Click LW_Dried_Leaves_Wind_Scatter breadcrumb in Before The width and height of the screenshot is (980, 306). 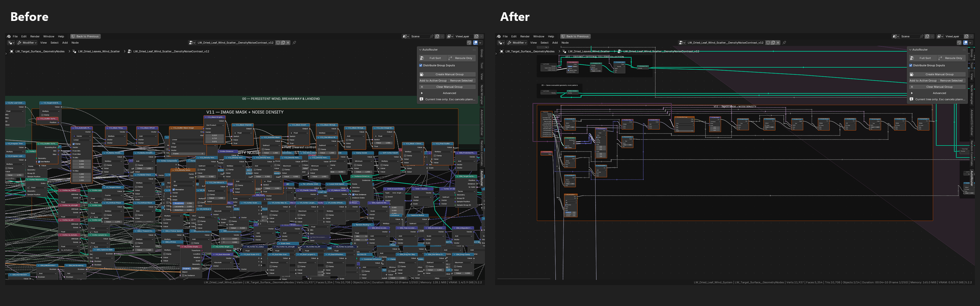(99, 52)
